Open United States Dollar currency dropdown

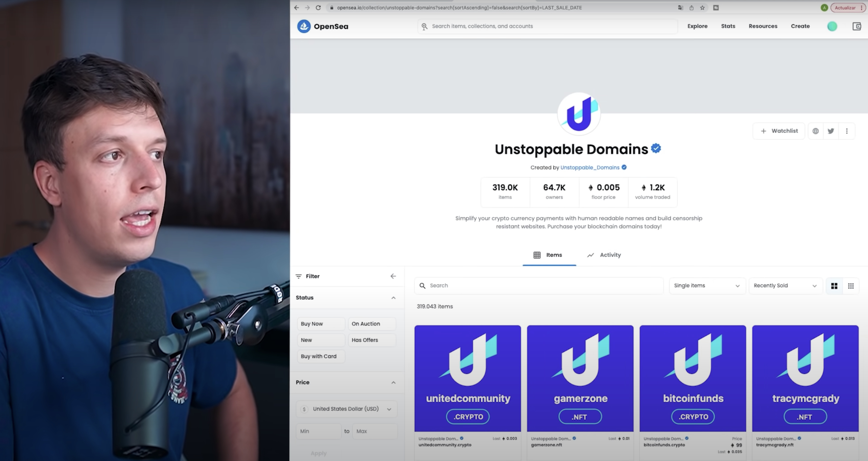pos(347,409)
